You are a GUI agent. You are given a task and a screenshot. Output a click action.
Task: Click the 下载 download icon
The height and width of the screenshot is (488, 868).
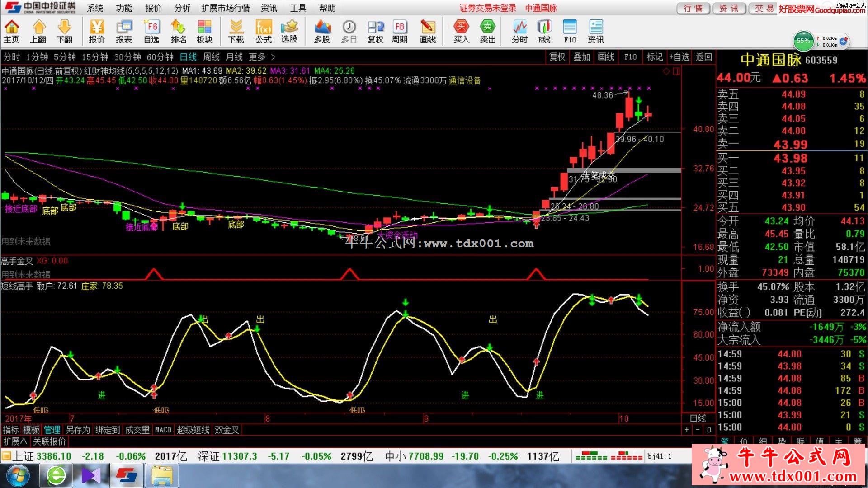click(236, 32)
